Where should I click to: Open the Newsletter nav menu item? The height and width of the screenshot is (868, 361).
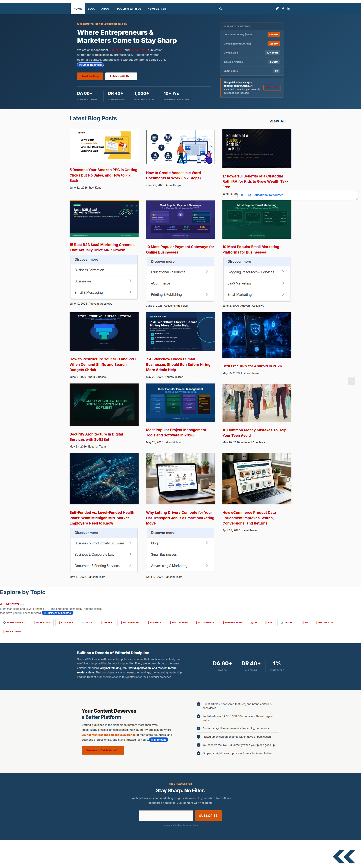157,9
